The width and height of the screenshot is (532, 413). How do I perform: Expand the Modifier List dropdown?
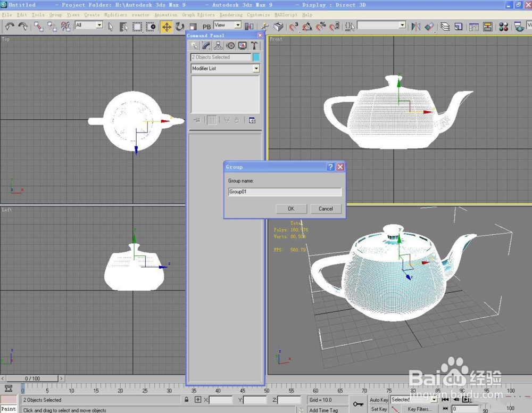coord(256,69)
